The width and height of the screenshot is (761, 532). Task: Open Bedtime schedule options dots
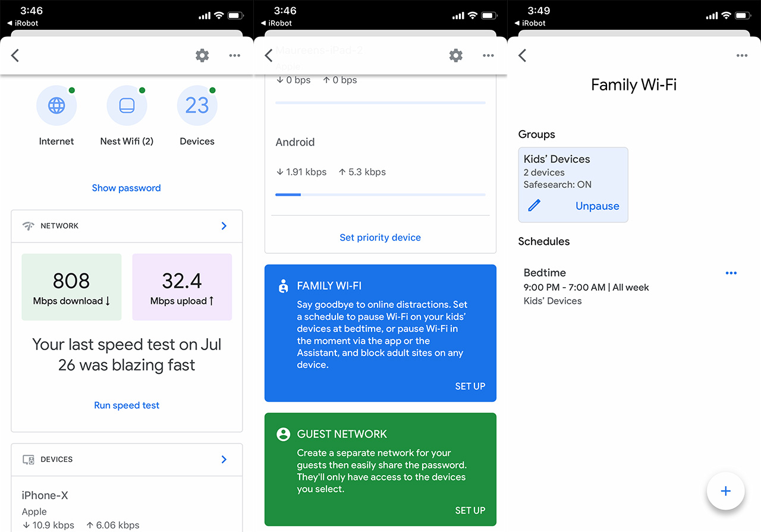[x=731, y=273]
